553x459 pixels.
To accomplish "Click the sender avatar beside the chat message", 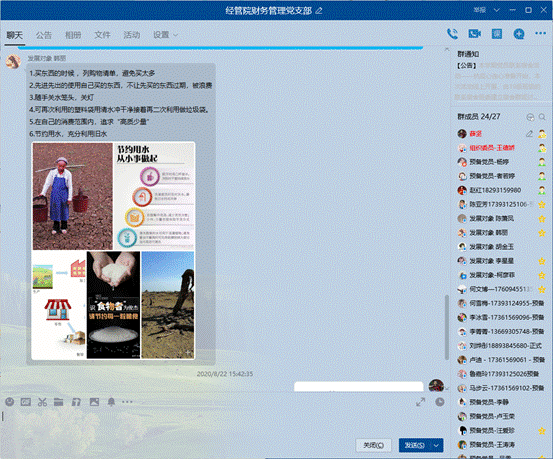I will (x=13, y=62).
